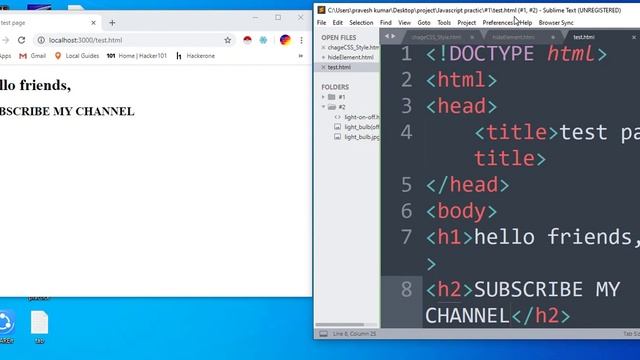Screen dimensions: 640x360
Task: Click the 'hello friends,' heading in browser
Action: click(x=36, y=85)
